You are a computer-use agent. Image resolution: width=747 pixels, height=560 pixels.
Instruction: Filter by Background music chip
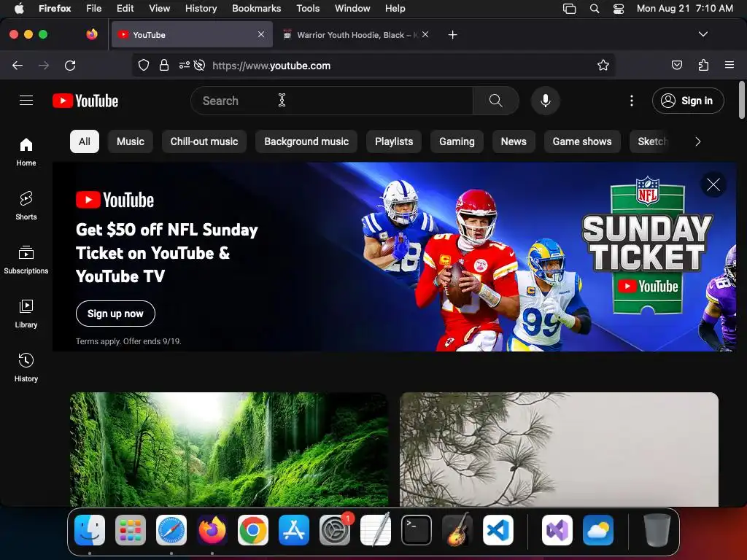[x=306, y=141]
